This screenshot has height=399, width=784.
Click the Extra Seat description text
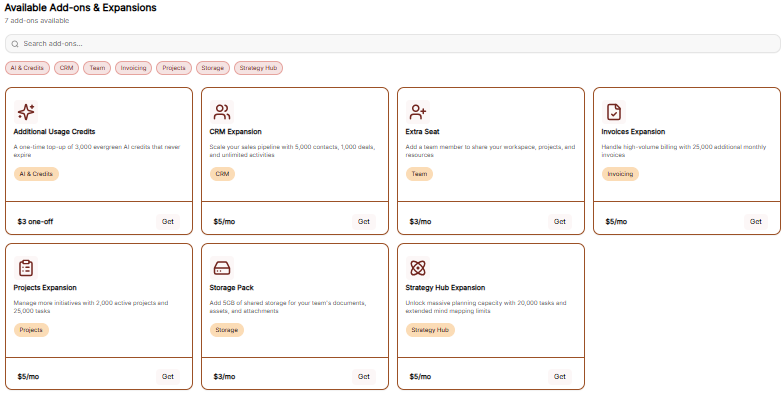click(x=490, y=151)
